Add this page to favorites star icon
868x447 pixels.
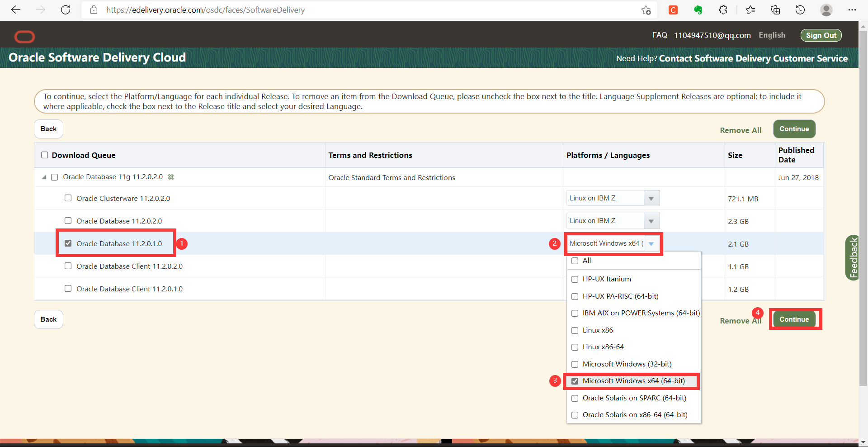coord(646,10)
